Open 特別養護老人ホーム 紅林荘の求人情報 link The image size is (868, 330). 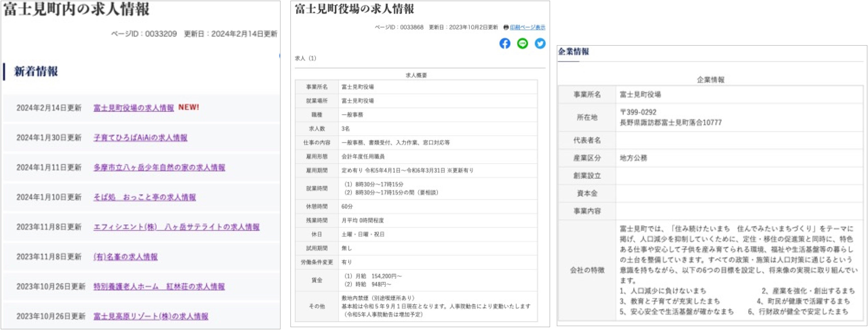pyautogui.click(x=159, y=287)
